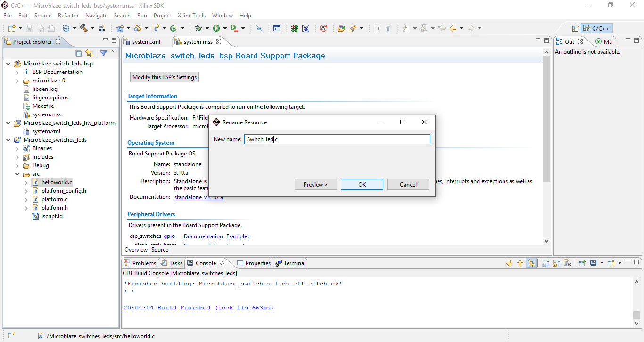Open the dip_switches Examples link
The height and width of the screenshot is (342, 644).
coord(238,236)
